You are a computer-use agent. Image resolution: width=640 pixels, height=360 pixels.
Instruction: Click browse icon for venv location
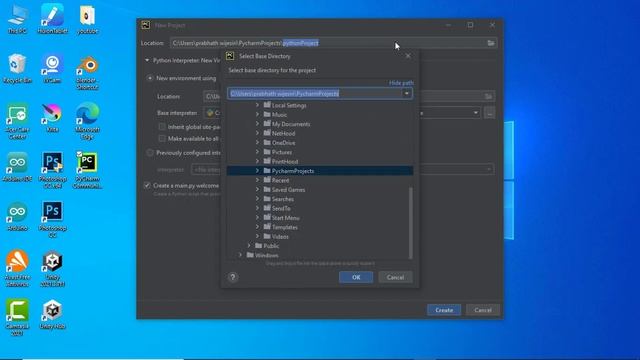point(489,96)
